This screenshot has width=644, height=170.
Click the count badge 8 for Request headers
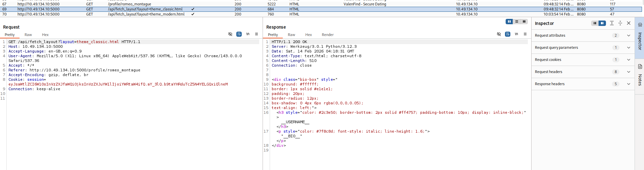(x=616, y=72)
